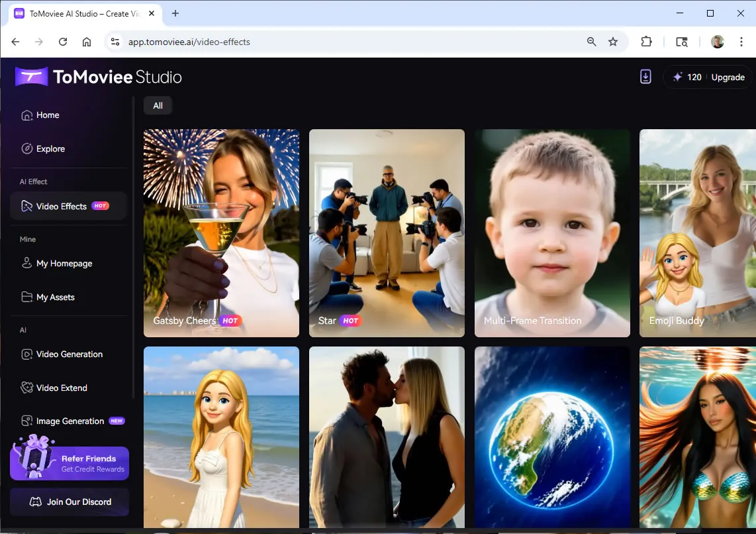This screenshot has width=756, height=534.
Task: Click the Join Our Discord button
Action: click(70, 502)
